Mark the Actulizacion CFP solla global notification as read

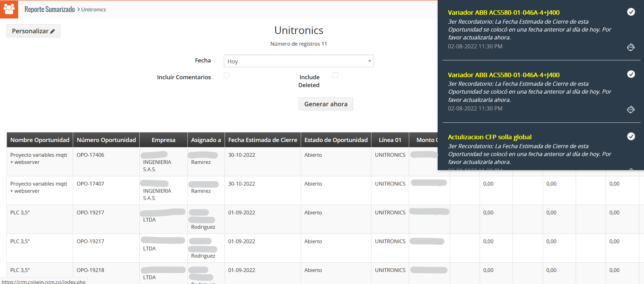click(x=631, y=137)
